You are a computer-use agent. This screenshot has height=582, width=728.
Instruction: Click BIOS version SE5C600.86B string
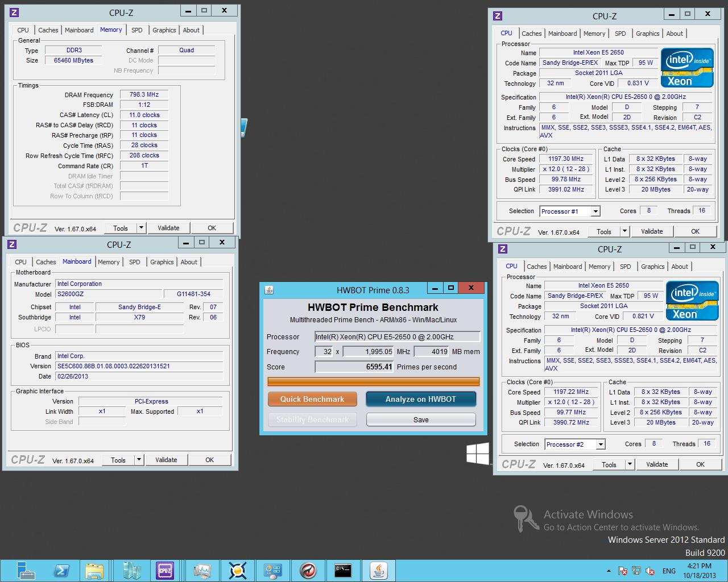coord(139,366)
